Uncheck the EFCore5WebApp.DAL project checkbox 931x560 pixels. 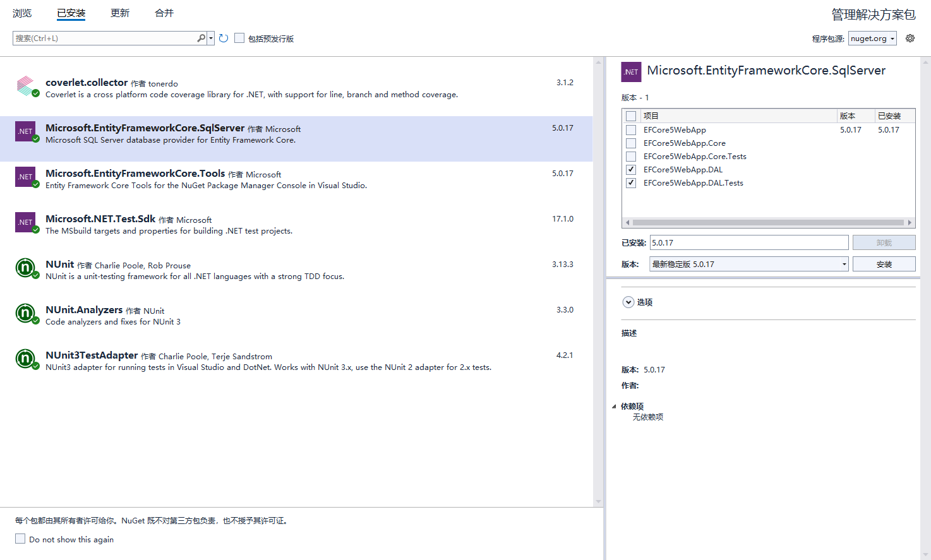(x=631, y=170)
